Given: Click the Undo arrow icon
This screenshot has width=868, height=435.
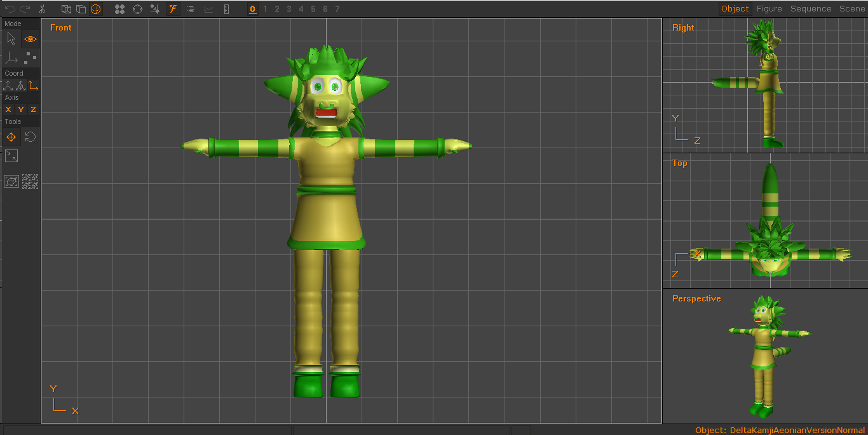Looking at the screenshot, I should [10, 9].
